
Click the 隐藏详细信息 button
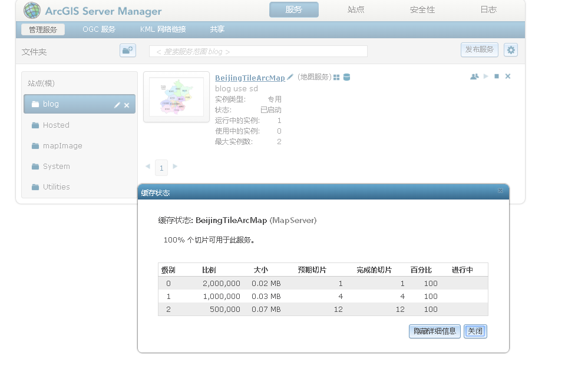435,331
